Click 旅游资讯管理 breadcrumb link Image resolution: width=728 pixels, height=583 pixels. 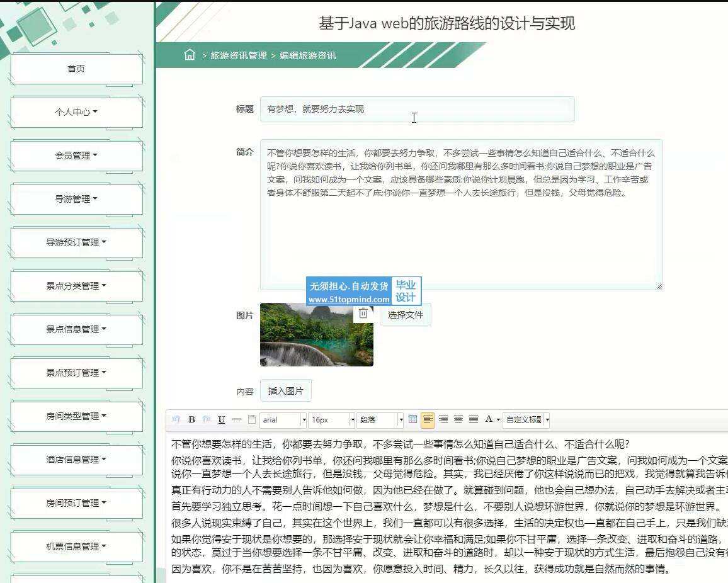(x=239, y=55)
